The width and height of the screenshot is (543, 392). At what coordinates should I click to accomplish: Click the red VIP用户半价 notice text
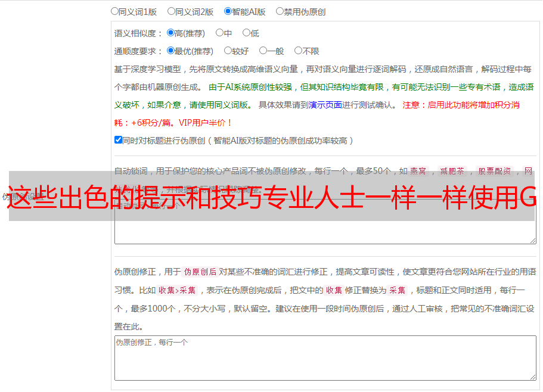point(205,123)
